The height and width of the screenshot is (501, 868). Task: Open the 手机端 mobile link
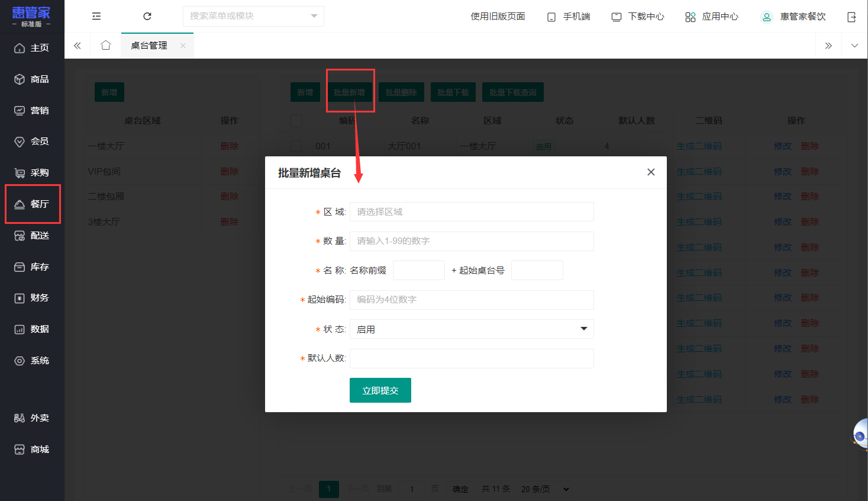point(569,17)
